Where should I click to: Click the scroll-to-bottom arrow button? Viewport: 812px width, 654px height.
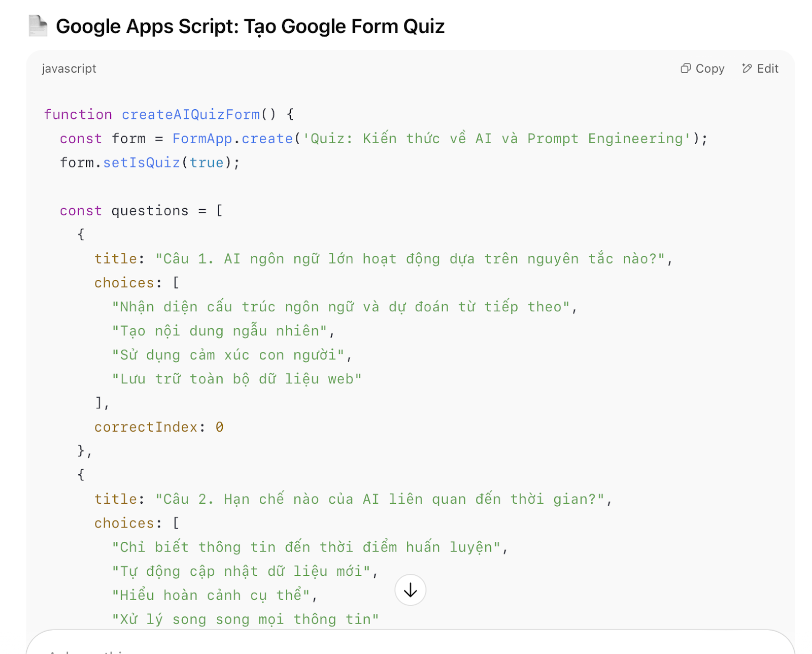[x=410, y=590]
